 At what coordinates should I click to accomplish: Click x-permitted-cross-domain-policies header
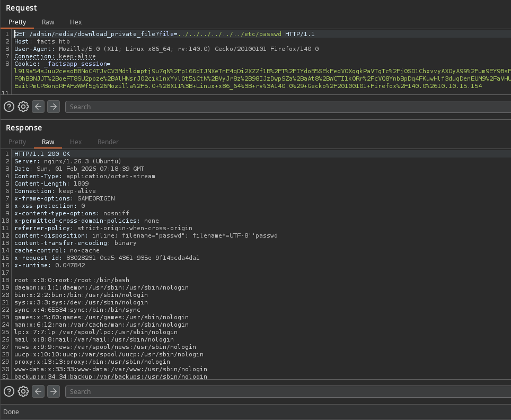87,221
